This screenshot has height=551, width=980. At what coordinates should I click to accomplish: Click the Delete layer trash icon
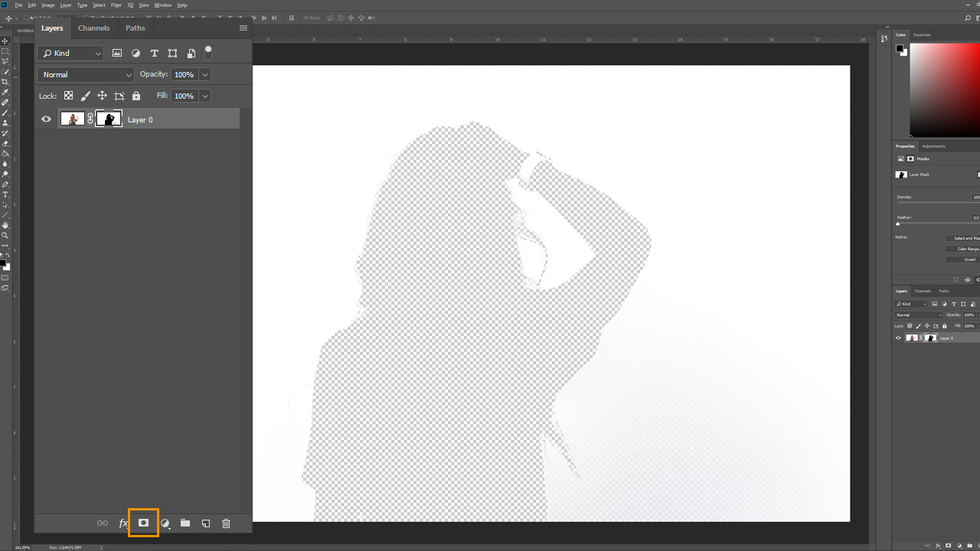point(226,523)
